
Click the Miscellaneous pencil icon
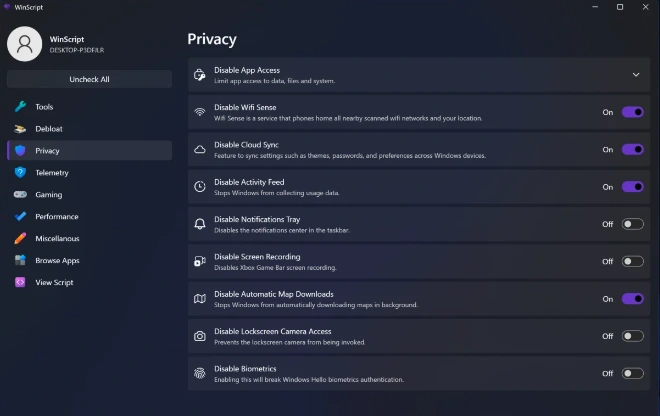pos(20,239)
